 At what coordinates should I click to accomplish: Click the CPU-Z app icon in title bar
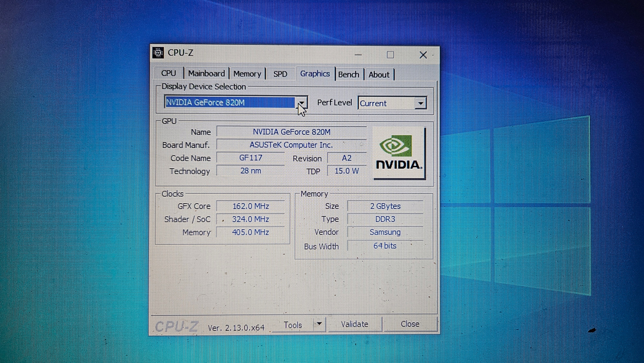pyautogui.click(x=158, y=53)
